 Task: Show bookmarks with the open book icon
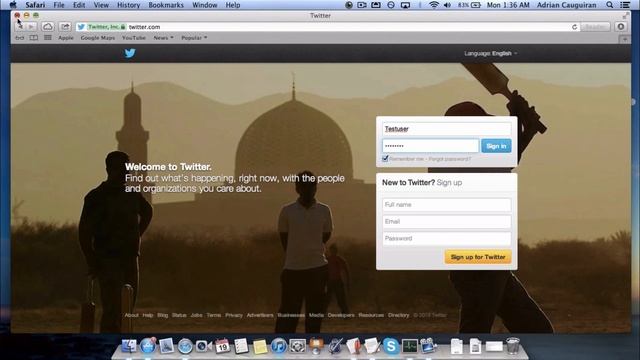coord(34,38)
